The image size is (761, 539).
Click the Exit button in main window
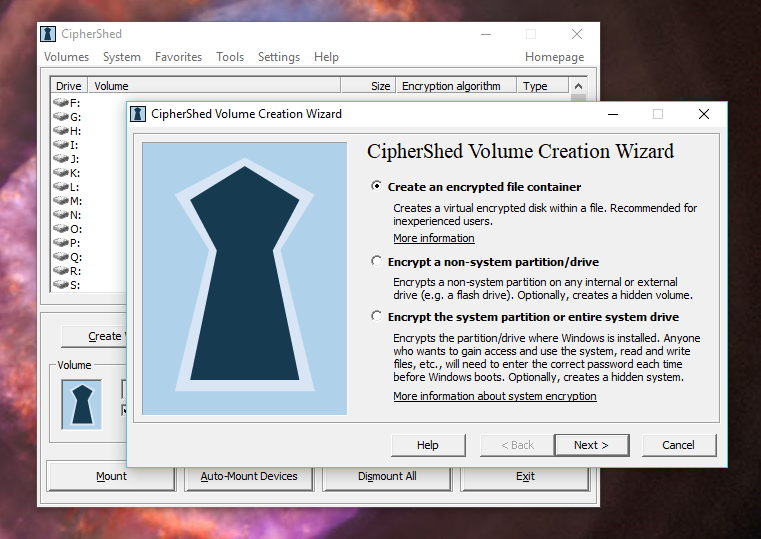click(525, 476)
